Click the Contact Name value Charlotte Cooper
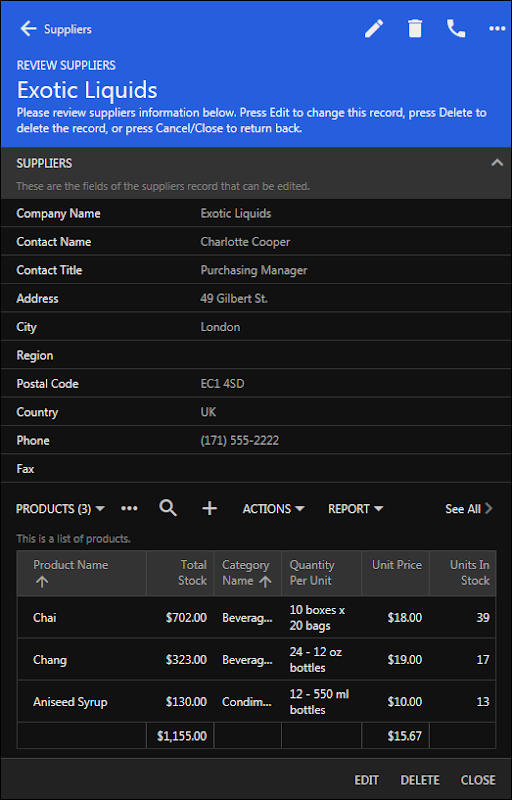Image resolution: width=512 pixels, height=800 pixels. click(x=245, y=242)
